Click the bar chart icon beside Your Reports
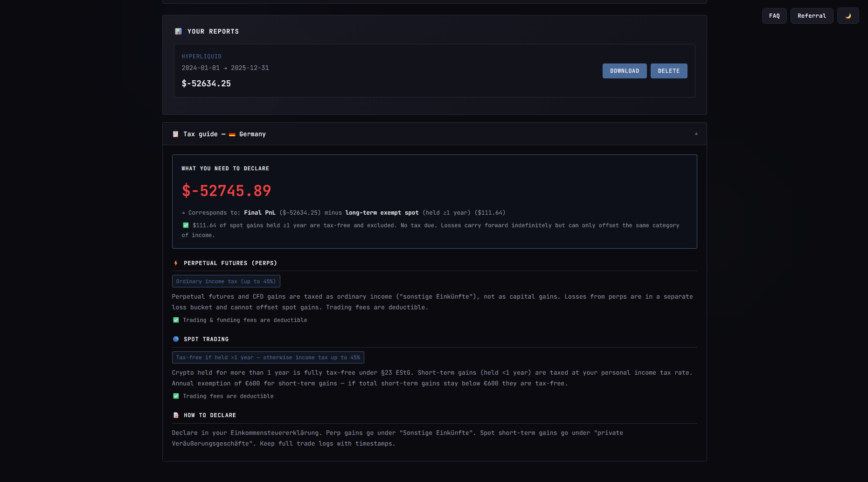 point(178,31)
